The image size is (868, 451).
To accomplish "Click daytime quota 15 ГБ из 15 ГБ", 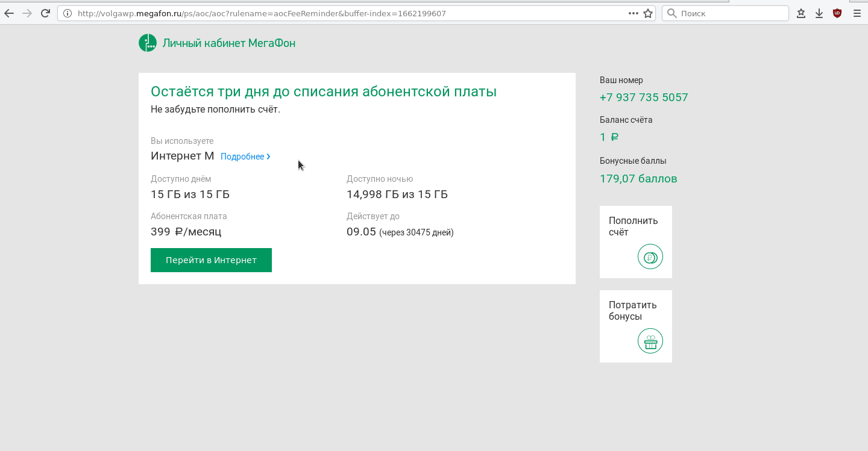I will (190, 194).
